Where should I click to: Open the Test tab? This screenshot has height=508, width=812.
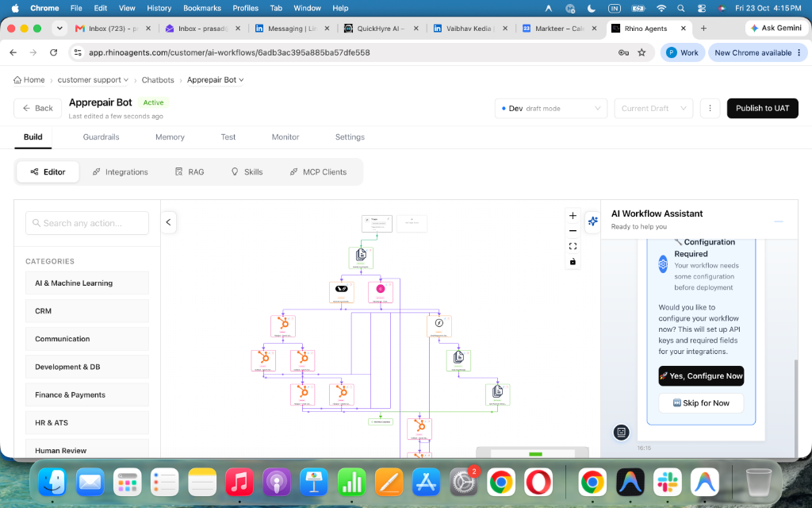[228, 137]
